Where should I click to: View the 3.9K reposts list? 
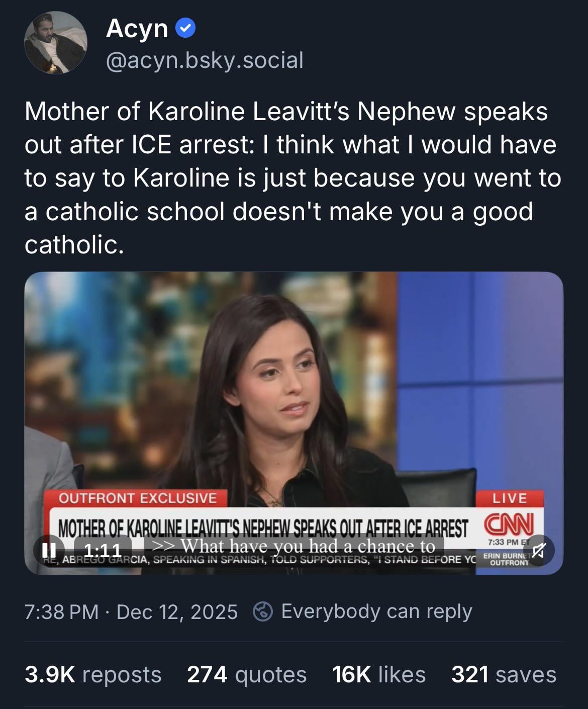tap(93, 674)
